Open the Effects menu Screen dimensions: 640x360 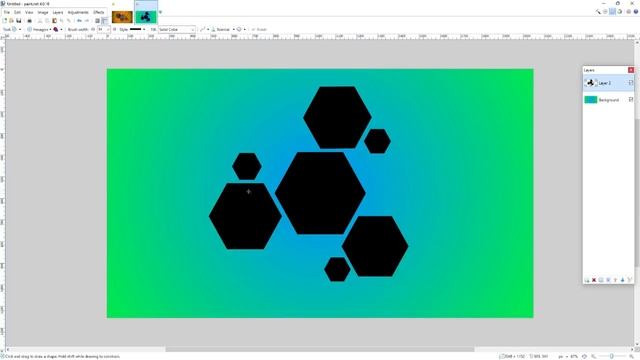point(99,12)
